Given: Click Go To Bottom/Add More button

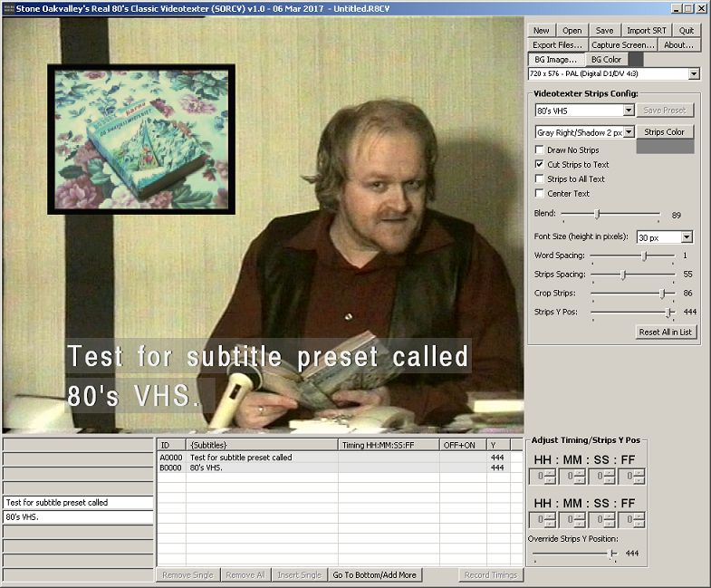Looking at the screenshot, I should 374,575.
